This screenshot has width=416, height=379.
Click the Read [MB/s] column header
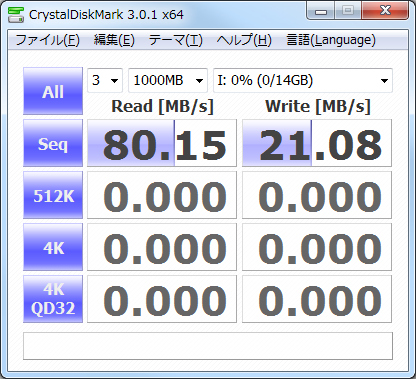(x=162, y=107)
